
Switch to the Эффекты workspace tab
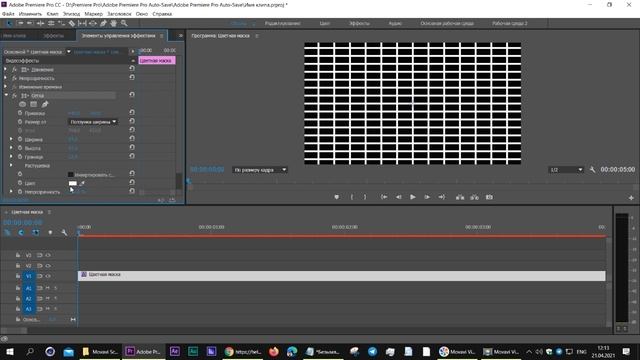coord(359,24)
